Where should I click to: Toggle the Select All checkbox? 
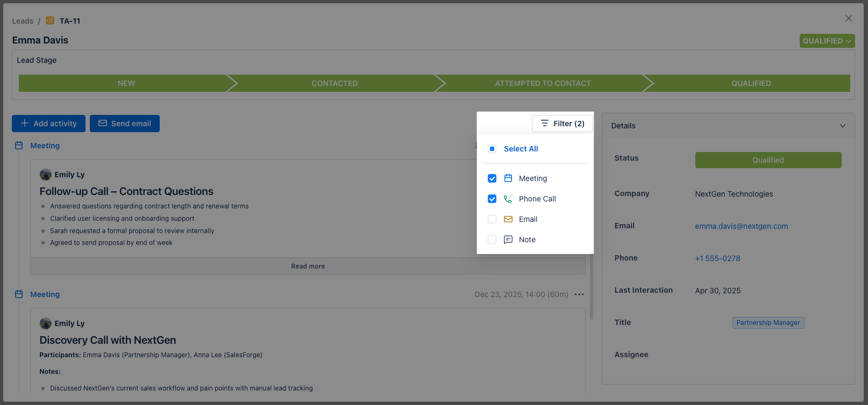coord(492,149)
